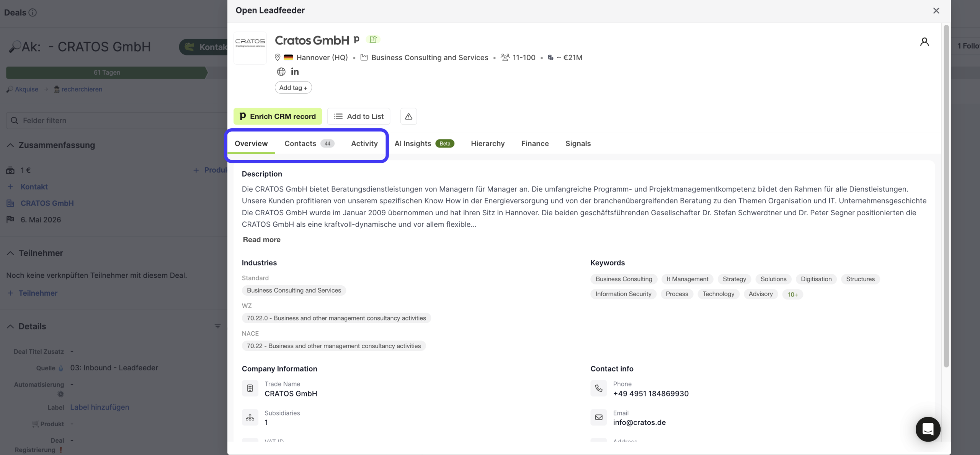Click the Strategy keyword chip
The image size is (980, 455).
(x=734, y=279)
